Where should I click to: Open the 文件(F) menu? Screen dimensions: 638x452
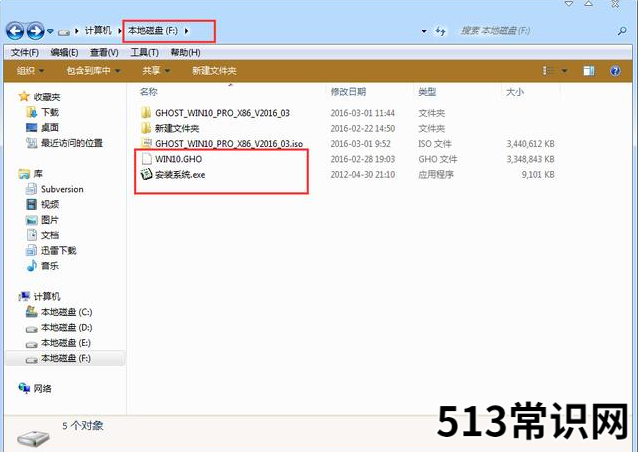click(25, 52)
